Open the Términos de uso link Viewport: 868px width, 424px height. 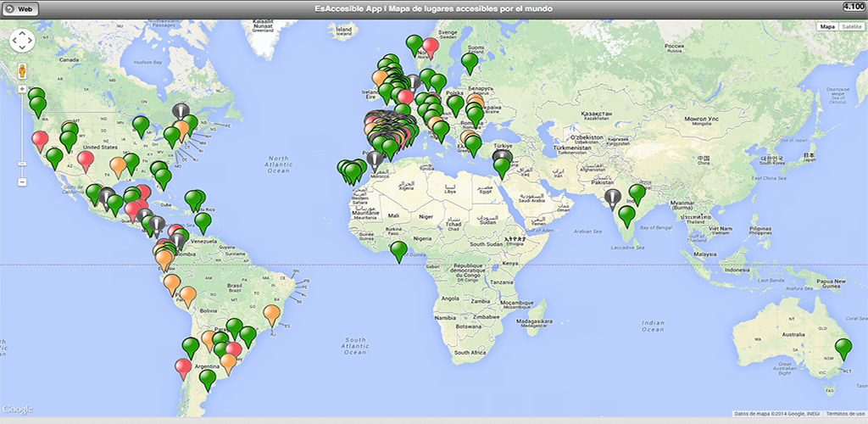(843, 413)
